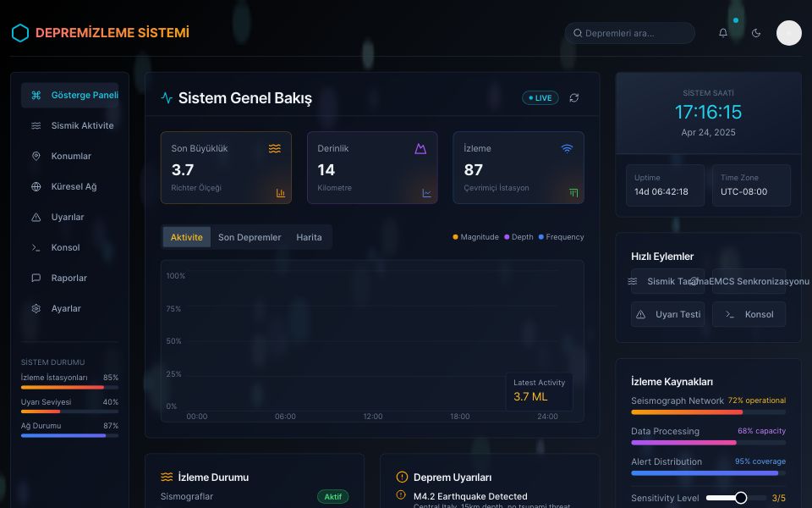Viewport: 812px width, 508px height.
Task: Open Ayarlar via the gear icon
Action: pos(36,308)
